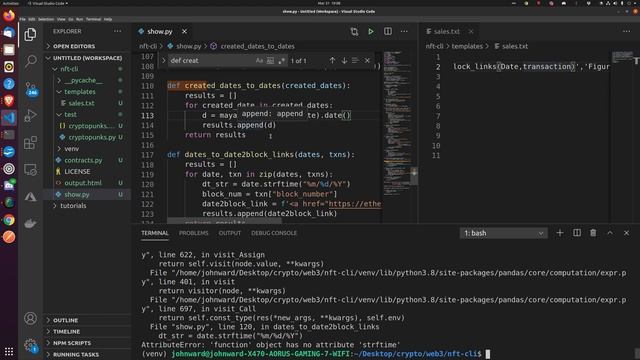Expand the venv folder
The width and height of the screenshot is (640, 360).
coord(87,149)
